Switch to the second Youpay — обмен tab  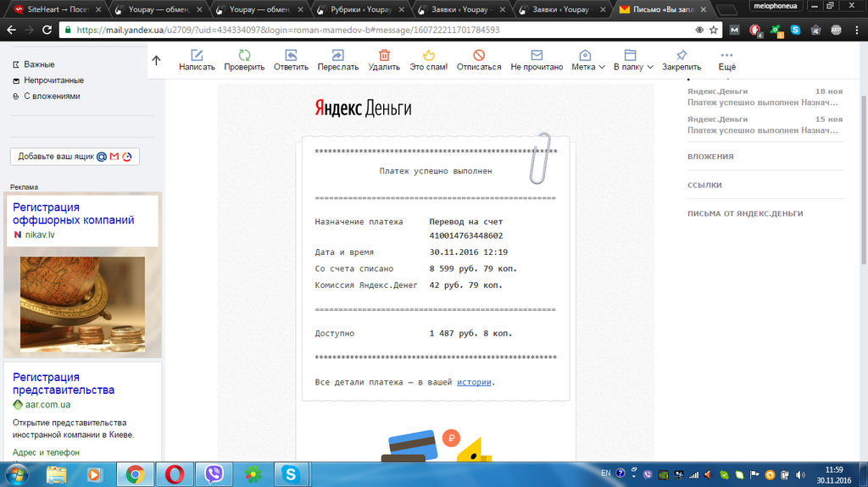(259, 9)
